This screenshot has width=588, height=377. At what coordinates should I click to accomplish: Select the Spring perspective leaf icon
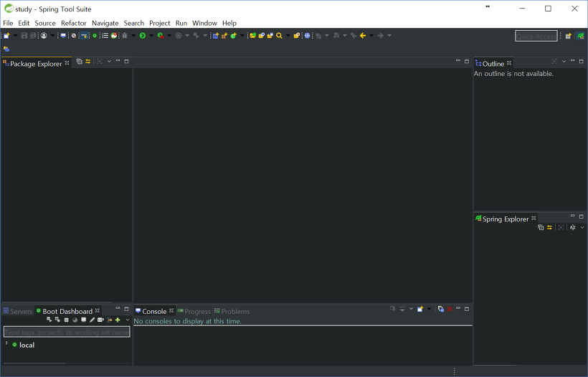581,36
